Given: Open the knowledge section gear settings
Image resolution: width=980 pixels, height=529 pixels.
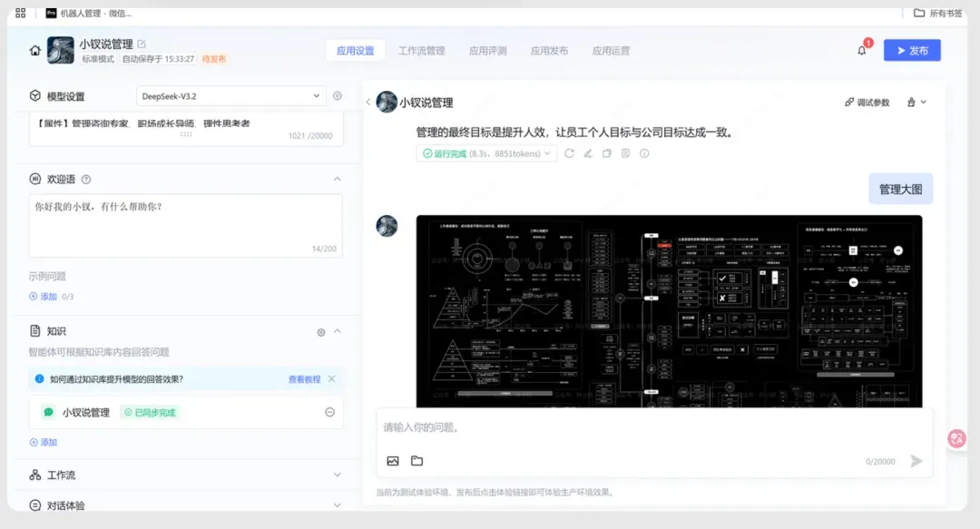Looking at the screenshot, I should (321, 332).
